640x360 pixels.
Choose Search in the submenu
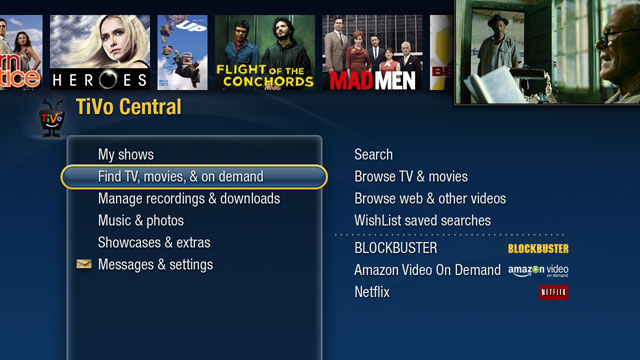[x=373, y=155]
